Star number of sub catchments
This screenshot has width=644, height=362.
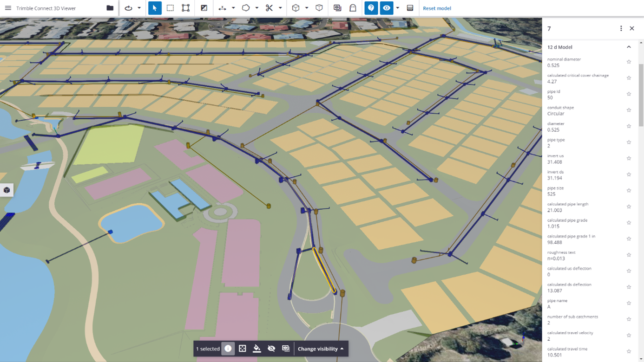(x=629, y=319)
